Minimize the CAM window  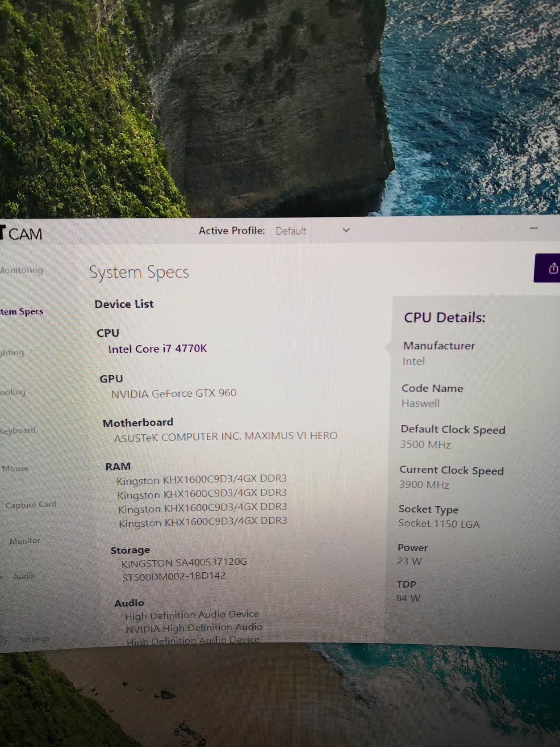point(534,228)
